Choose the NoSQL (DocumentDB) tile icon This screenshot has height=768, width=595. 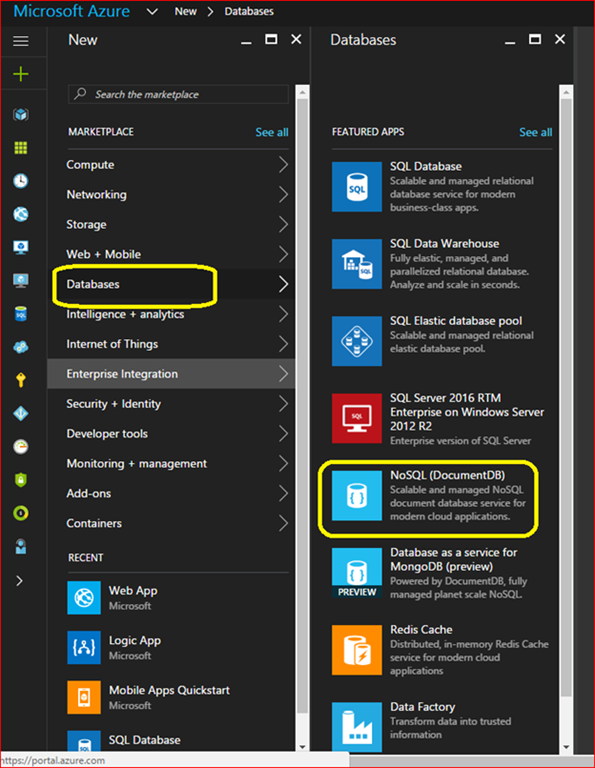pyautogui.click(x=357, y=495)
